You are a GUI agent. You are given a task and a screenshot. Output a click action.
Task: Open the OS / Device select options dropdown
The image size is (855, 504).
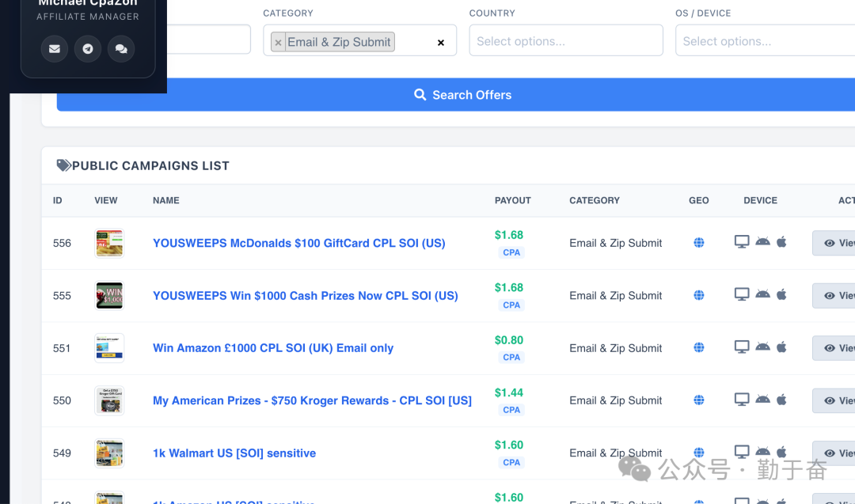765,40
